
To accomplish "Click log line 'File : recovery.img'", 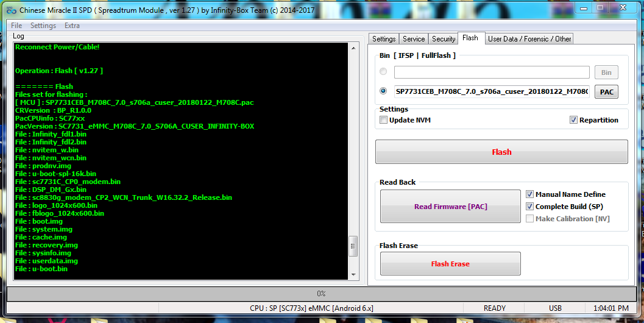I will point(46,245).
